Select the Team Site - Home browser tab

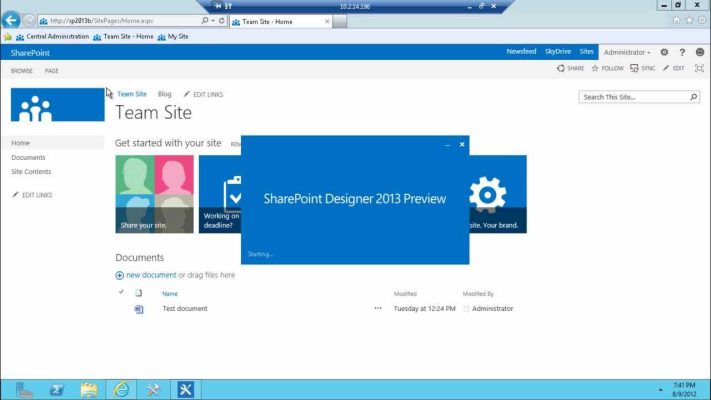(280, 21)
